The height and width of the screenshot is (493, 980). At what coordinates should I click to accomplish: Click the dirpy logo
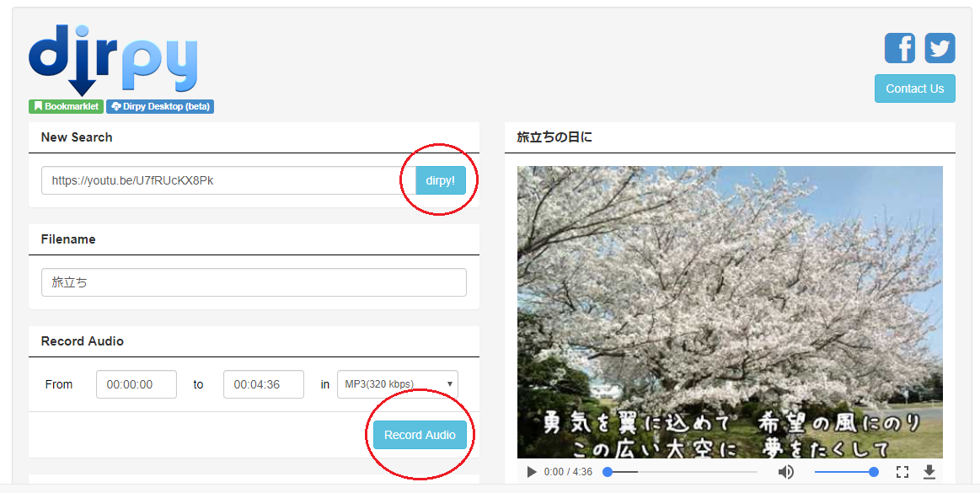pos(113,60)
